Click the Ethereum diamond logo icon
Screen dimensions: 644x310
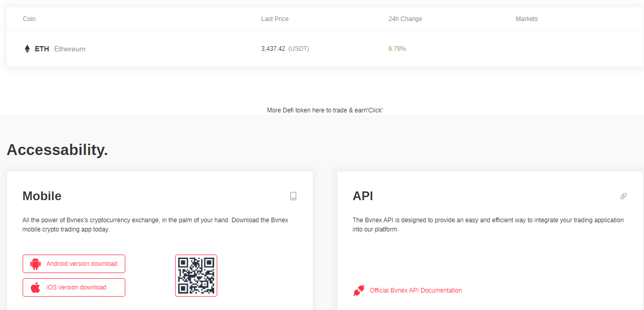(x=27, y=49)
